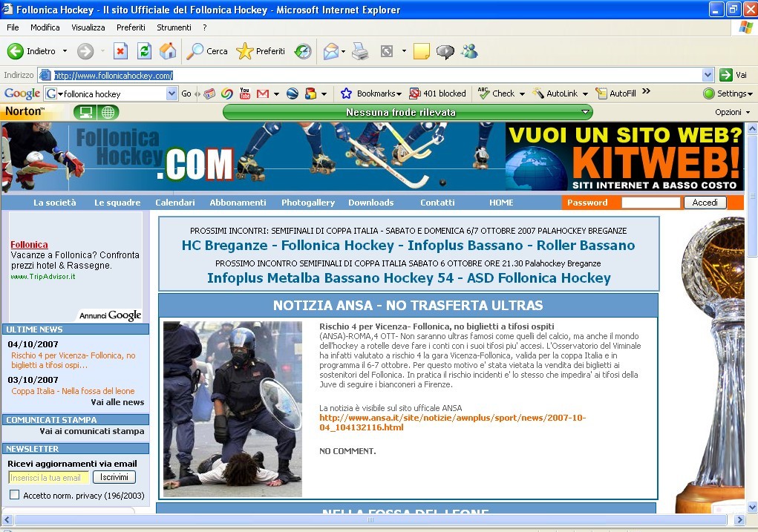Image resolution: width=758 pixels, height=532 pixels.
Task: Click the Norton computer monitor icon
Action: coord(85,113)
